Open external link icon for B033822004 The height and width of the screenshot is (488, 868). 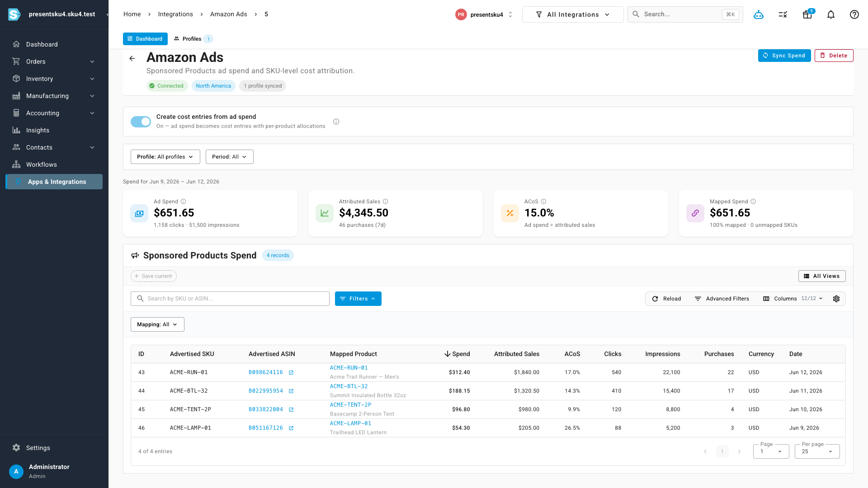[x=291, y=410]
